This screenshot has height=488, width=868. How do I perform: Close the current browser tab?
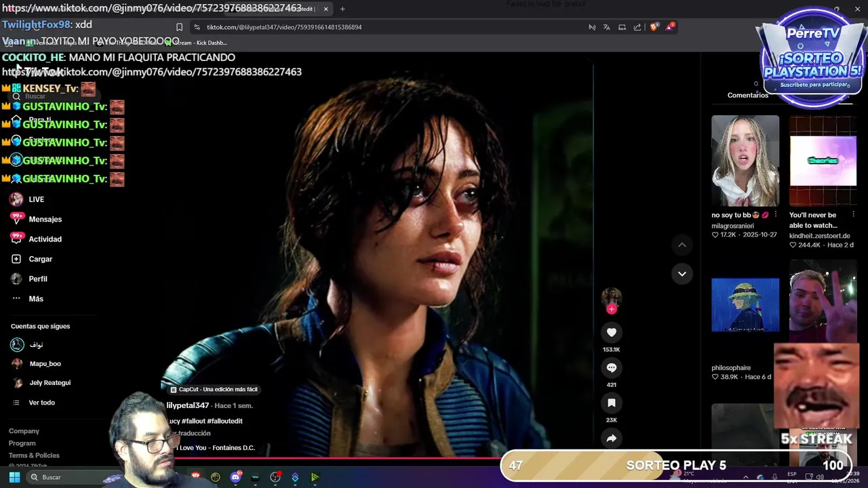(325, 9)
